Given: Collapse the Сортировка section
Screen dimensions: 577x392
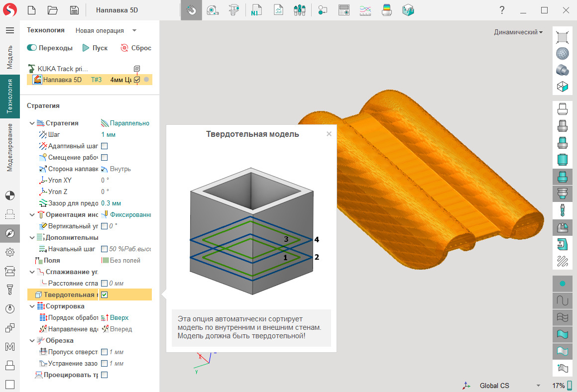Looking at the screenshot, I should 32,306.
